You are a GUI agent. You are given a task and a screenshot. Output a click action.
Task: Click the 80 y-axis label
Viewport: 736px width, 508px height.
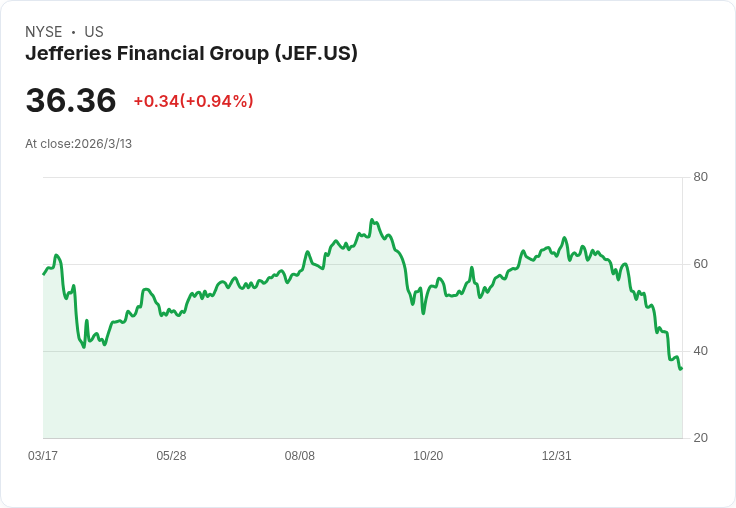tap(700, 177)
